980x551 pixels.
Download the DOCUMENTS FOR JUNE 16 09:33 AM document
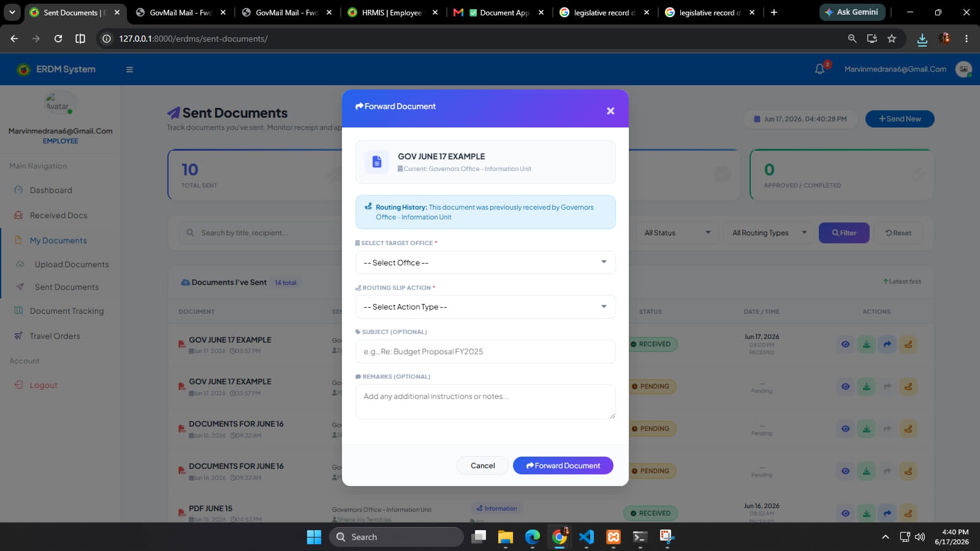pos(866,429)
